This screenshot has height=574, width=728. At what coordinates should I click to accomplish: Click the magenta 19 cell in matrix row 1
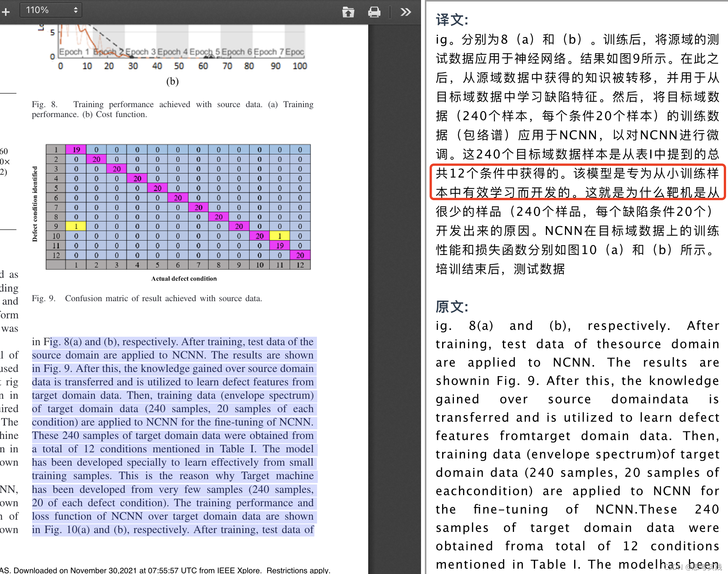tap(76, 149)
